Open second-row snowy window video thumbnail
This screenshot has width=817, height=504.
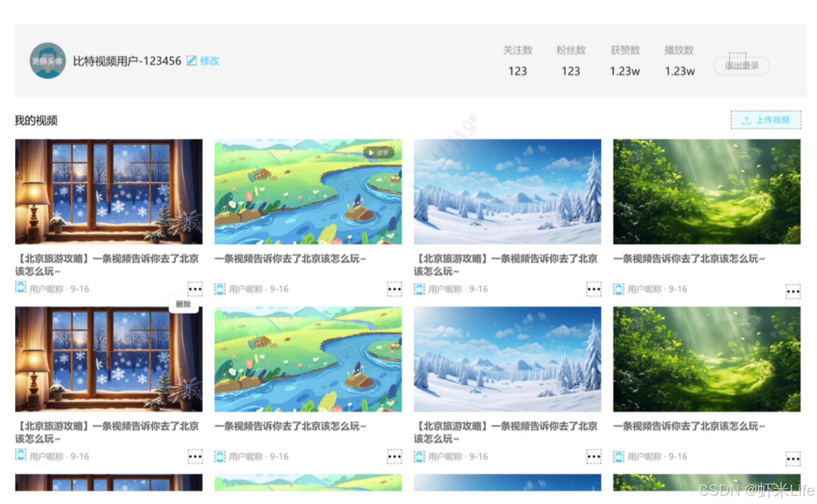point(109,359)
